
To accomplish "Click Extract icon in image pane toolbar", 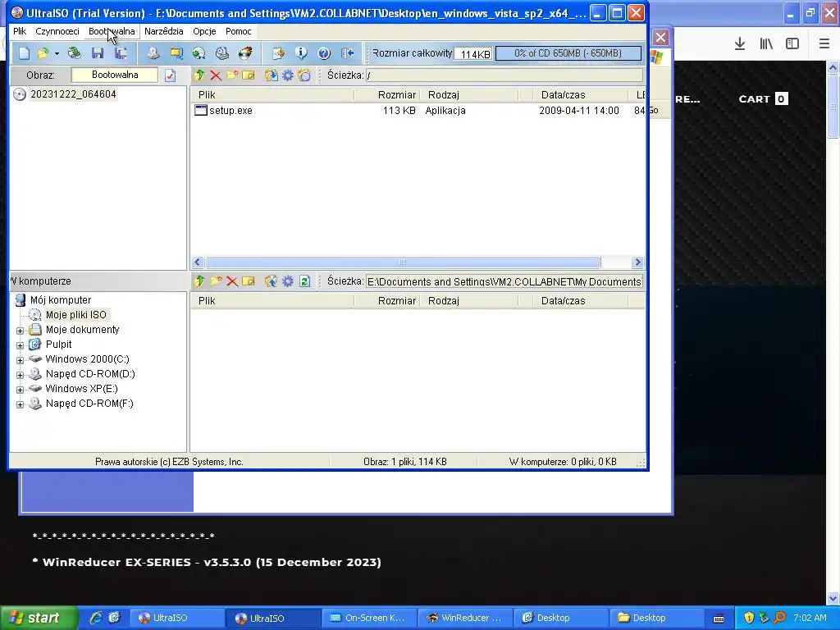I will 271,75.
